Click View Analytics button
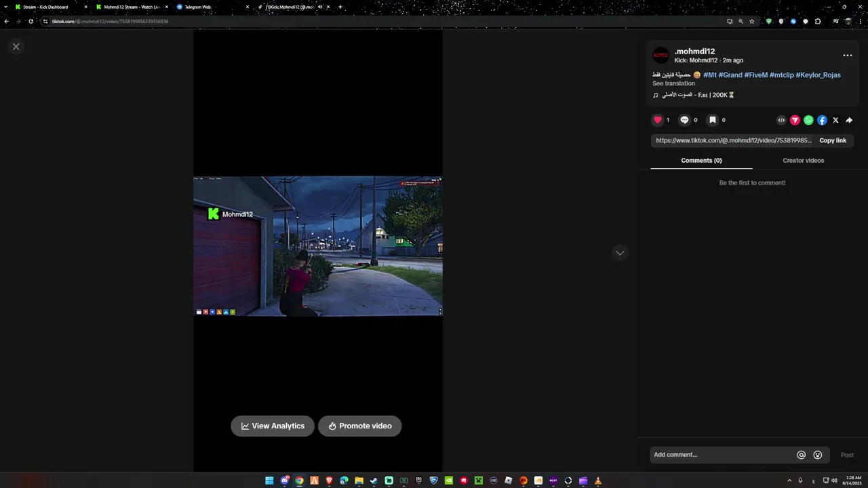Viewport: 868px width, 488px height. pyautogui.click(x=273, y=426)
